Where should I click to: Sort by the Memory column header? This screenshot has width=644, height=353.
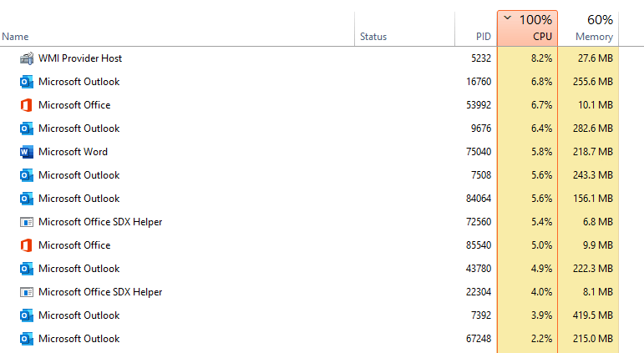tap(594, 37)
